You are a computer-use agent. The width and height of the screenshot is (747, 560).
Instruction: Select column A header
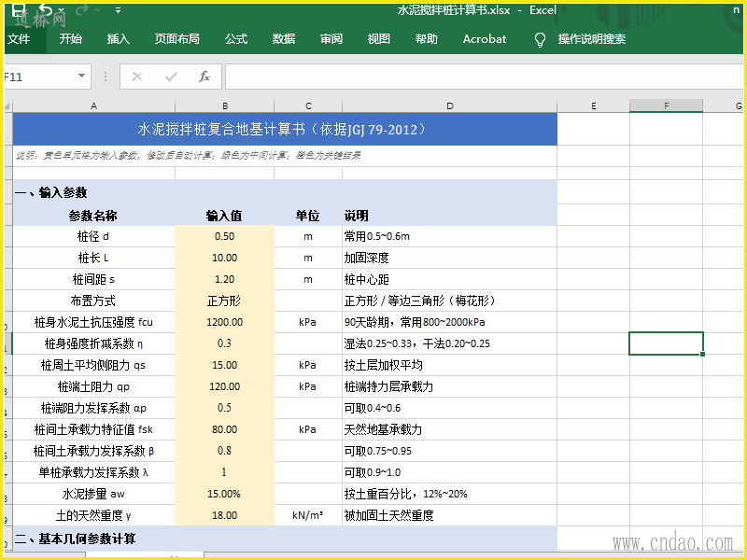[94, 105]
